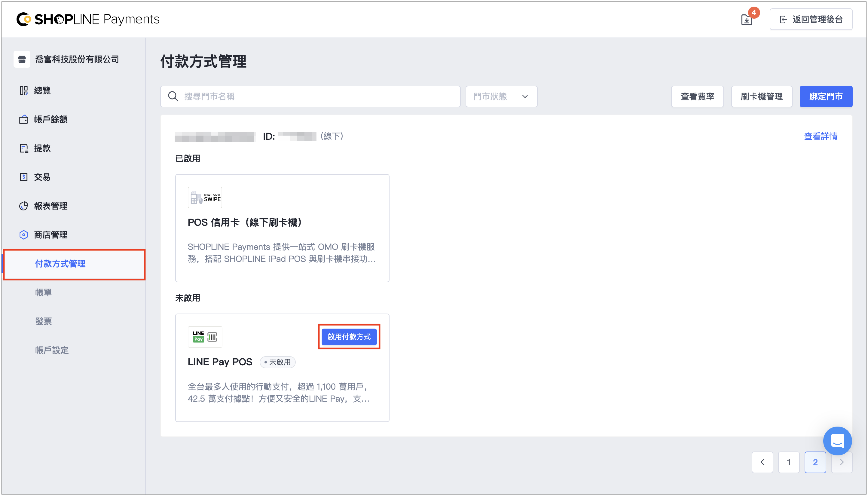Click the 商店管理 hexagon icon
The width and height of the screenshot is (868, 496).
tap(23, 235)
